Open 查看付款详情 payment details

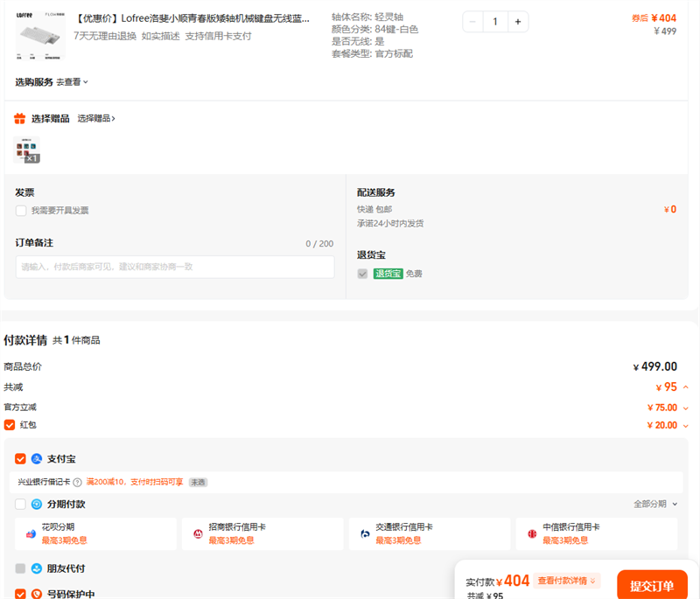(567, 581)
